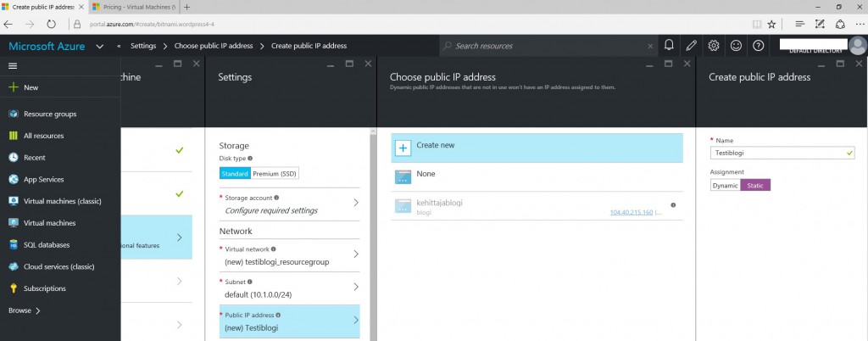
Task: Go back in browser
Action: pos(8,25)
